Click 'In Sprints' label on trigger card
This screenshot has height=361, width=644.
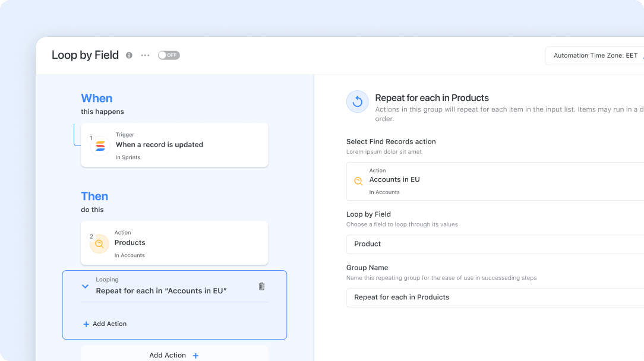pyautogui.click(x=128, y=157)
